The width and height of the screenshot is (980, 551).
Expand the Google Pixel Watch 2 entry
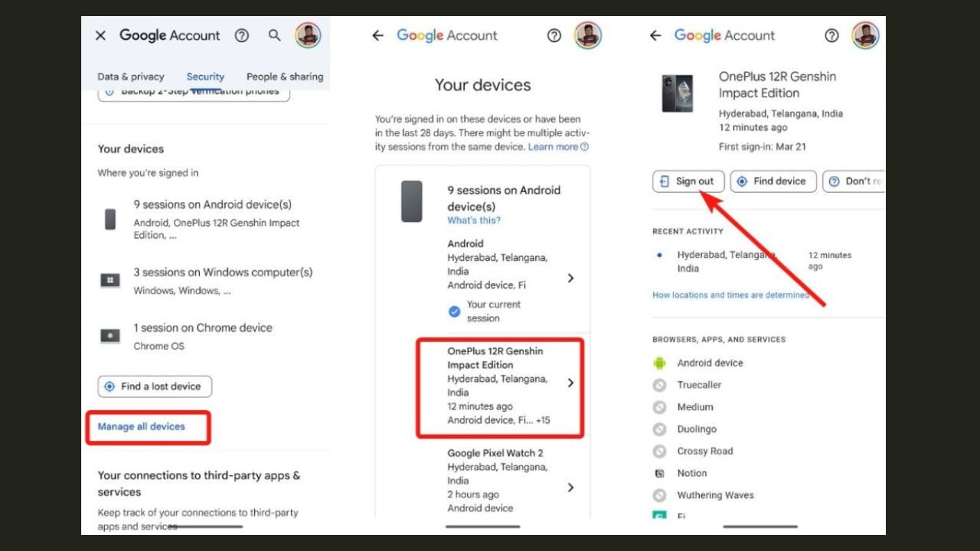click(500, 481)
